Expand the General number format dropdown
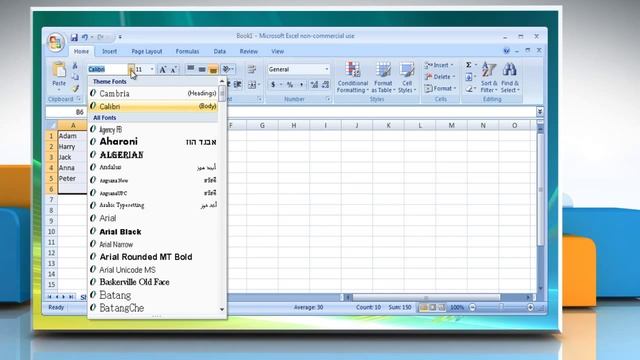Screen dimensions: 640x360 click(x=327, y=69)
